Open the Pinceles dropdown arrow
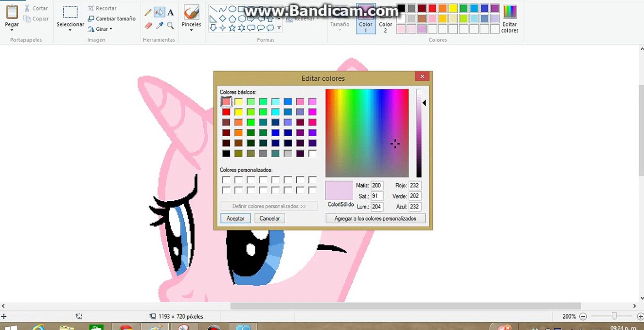The image size is (644, 330). coord(191,30)
